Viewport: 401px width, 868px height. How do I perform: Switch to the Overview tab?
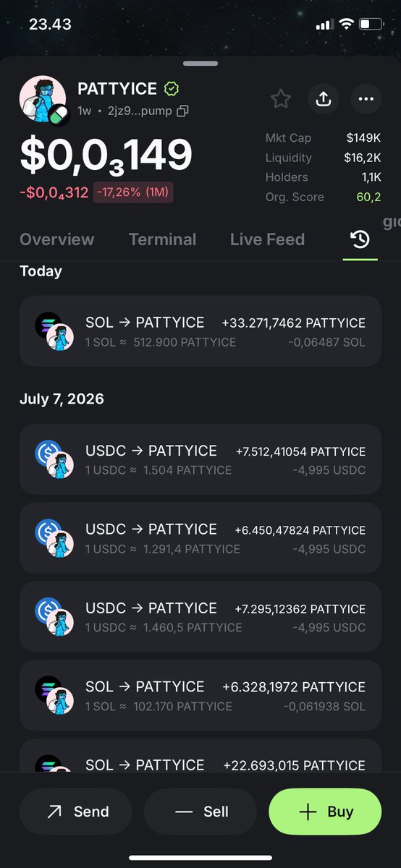coord(56,239)
